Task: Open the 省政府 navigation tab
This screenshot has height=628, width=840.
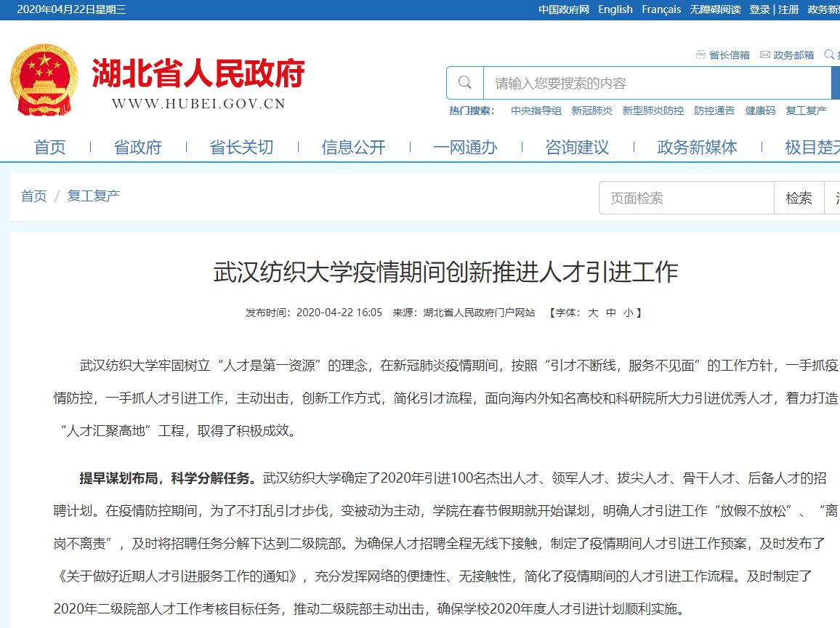Action: tap(137, 147)
